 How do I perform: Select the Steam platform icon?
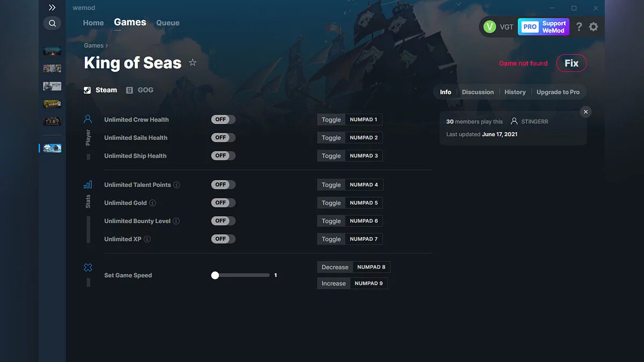tap(87, 90)
